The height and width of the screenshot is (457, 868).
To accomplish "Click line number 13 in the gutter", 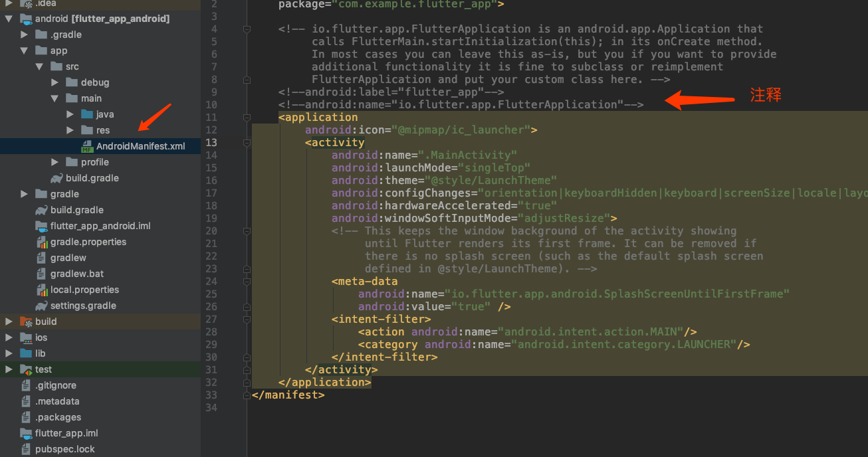I will [x=211, y=143].
